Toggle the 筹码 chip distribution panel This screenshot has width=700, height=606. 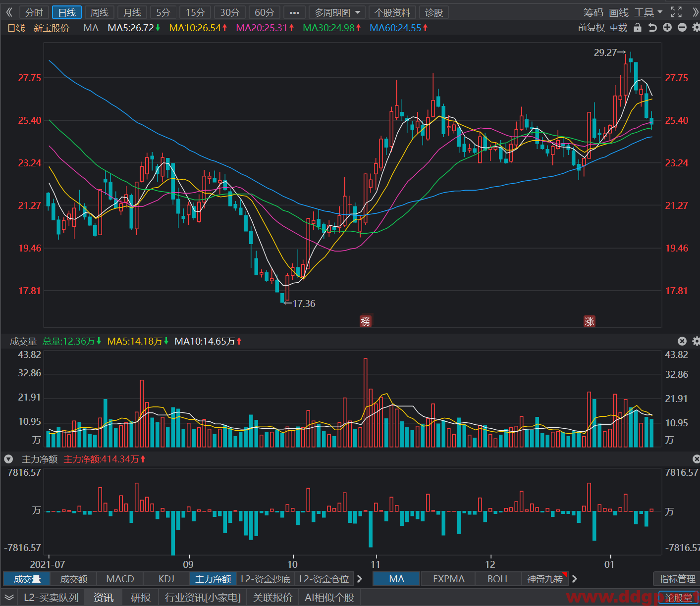click(x=593, y=12)
